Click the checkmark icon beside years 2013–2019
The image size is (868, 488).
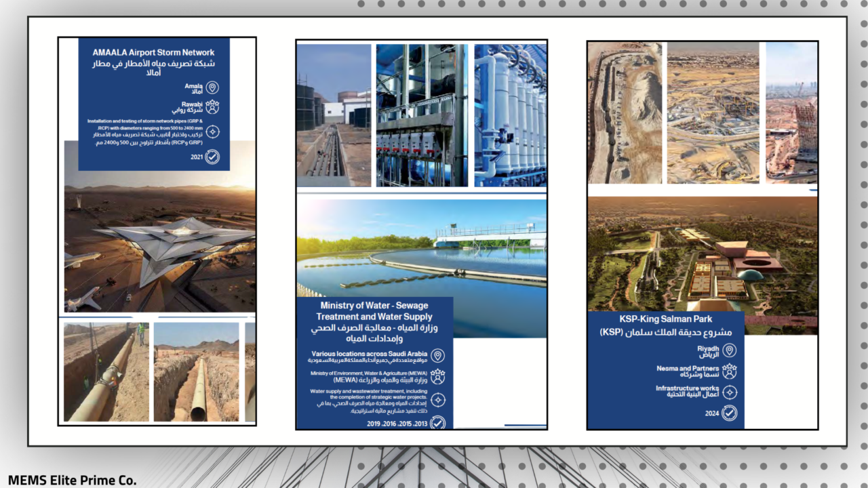click(x=438, y=423)
